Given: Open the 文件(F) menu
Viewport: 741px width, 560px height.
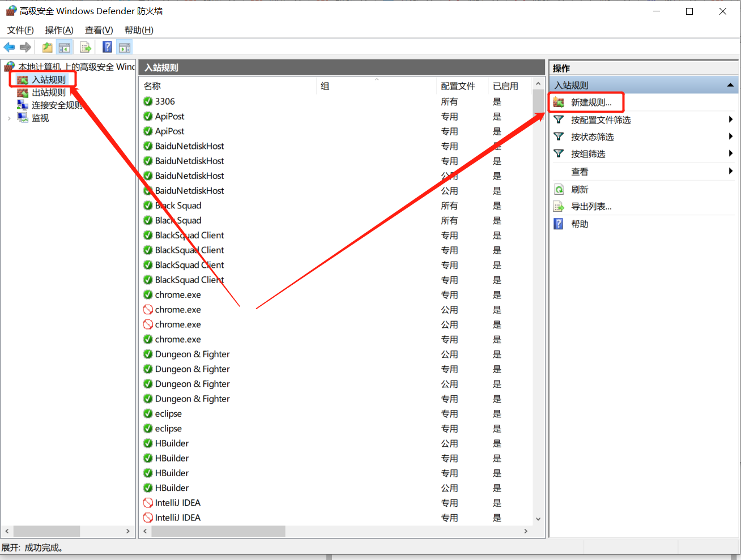Looking at the screenshot, I should click(x=20, y=30).
